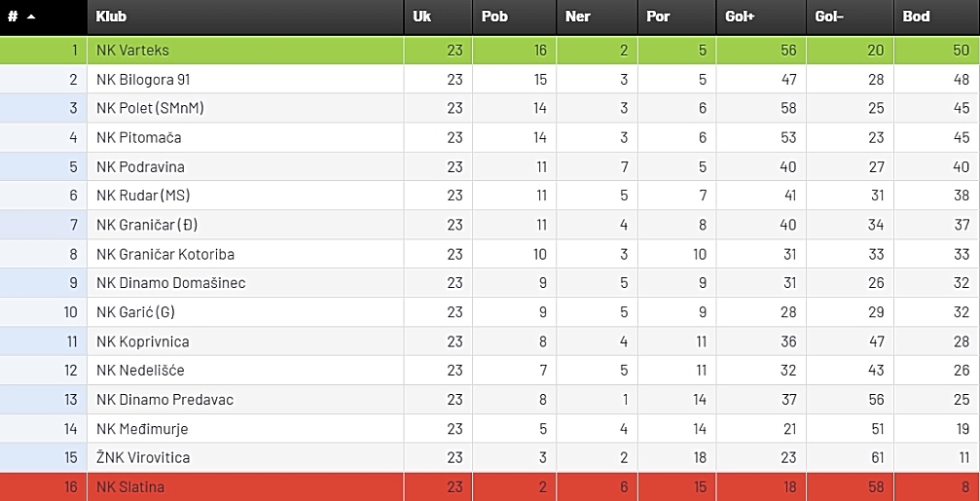980x501 pixels.
Task: Select bottom-placed NK Slatina row
Action: tap(490, 487)
